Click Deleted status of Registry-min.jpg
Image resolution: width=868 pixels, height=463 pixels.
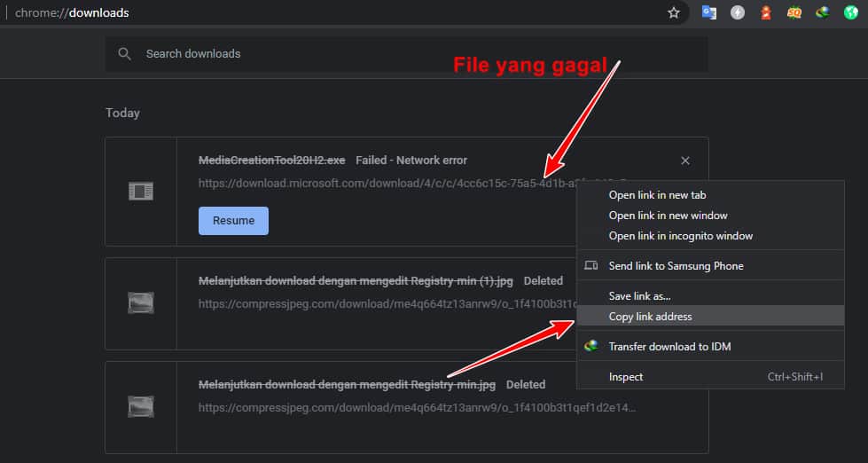(x=526, y=385)
